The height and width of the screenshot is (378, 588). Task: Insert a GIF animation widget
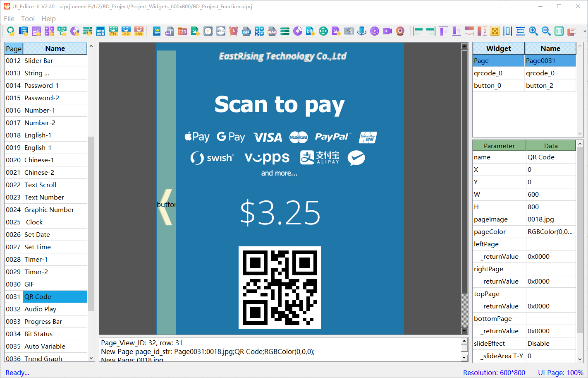pos(246,31)
